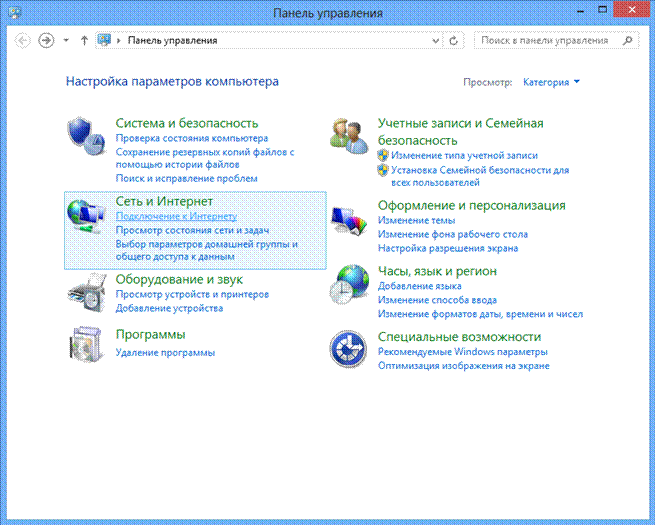Image resolution: width=658 pixels, height=527 pixels.
Task: Open the Network and Internet globe icon
Action: pos(87,218)
